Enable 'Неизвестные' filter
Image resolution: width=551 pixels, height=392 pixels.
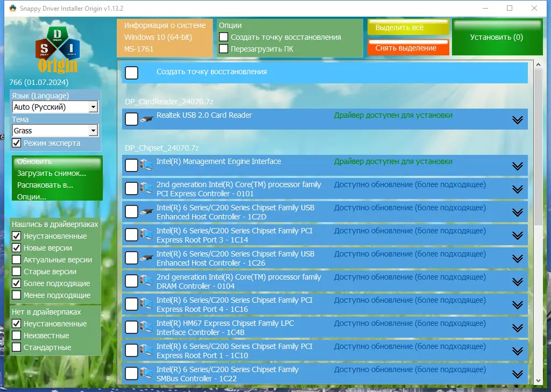pyautogui.click(x=17, y=336)
